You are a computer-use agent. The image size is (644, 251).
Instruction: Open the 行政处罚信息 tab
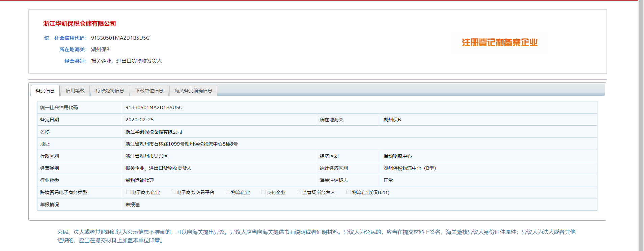click(x=110, y=91)
